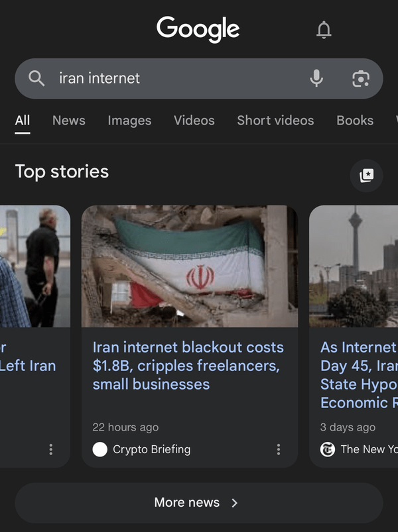This screenshot has width=398, height=532.
Task: Click the Iran flag story thumbnail
Action: point(190,266)
